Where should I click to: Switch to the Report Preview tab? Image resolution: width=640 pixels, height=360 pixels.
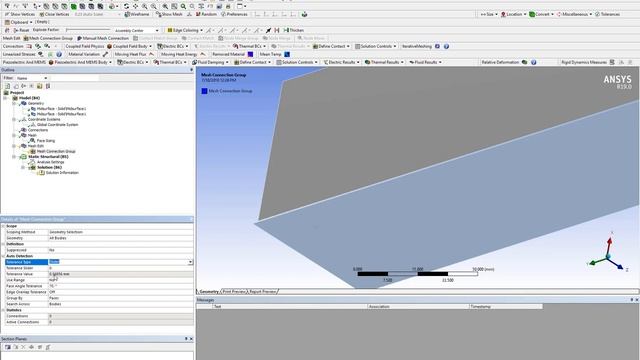click(262, 291)
